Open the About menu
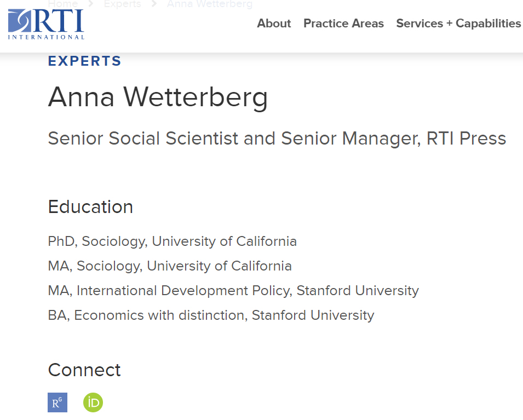 click(x=274, y=24)
